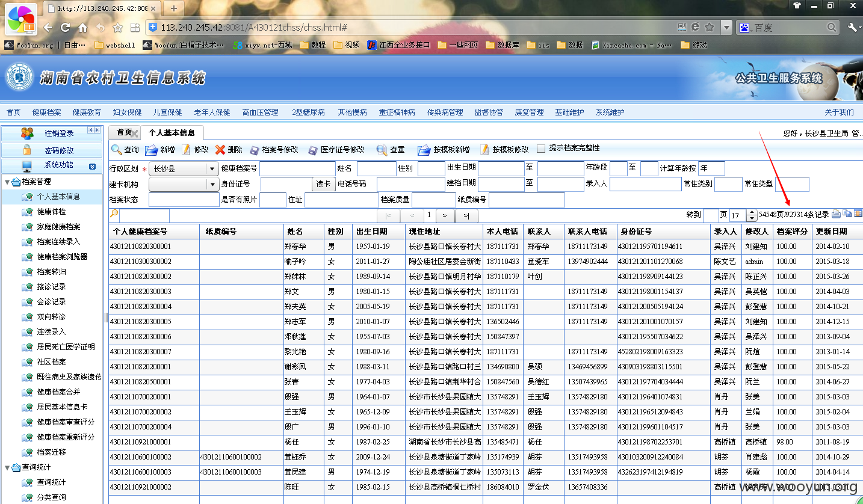The width and height of the screenshot is (863, 504).
Task: Bookmark page with address bar star
Action: [x=710, y=27]
